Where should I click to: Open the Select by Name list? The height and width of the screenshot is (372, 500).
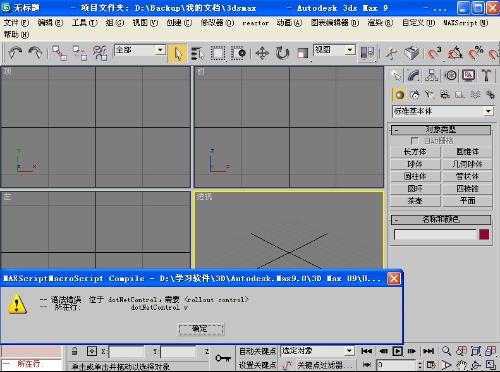[197, 53]
